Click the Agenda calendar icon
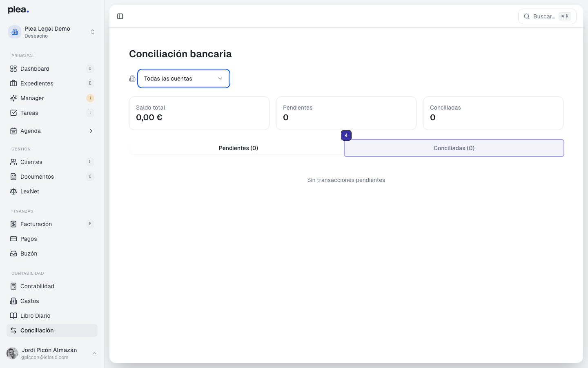The image size is (588, 368). coord(13,131)
